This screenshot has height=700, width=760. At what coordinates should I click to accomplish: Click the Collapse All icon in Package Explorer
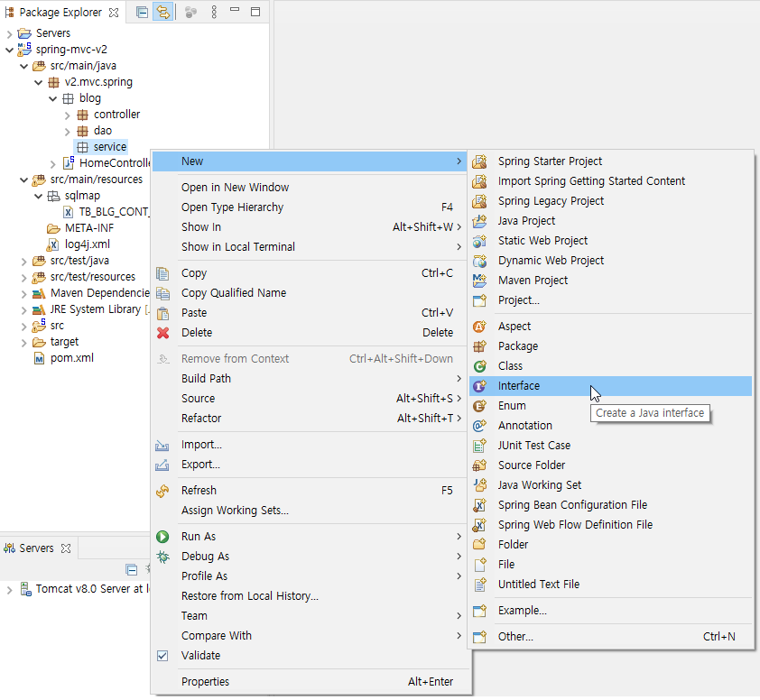click(142, 12)
